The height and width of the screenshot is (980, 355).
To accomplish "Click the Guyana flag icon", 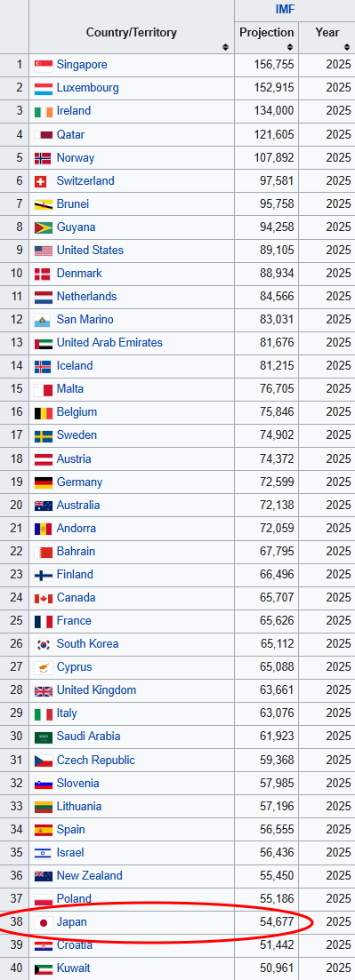I will 44,227.
